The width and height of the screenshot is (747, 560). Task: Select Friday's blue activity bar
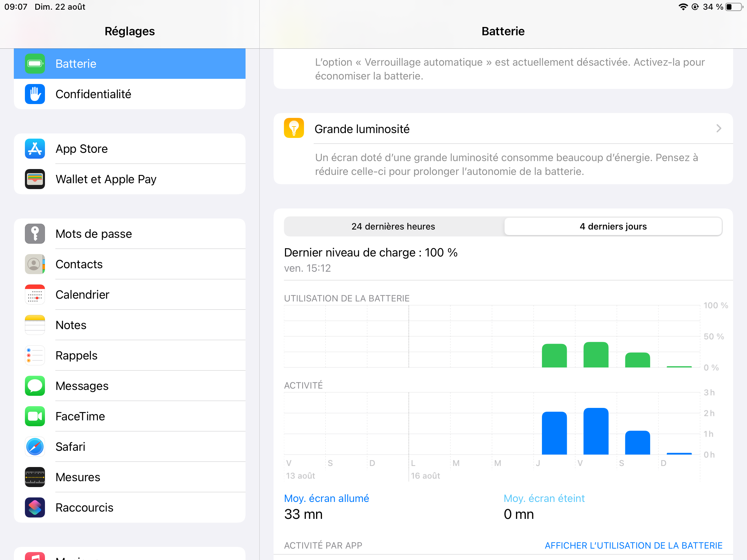tap(596, 431)
